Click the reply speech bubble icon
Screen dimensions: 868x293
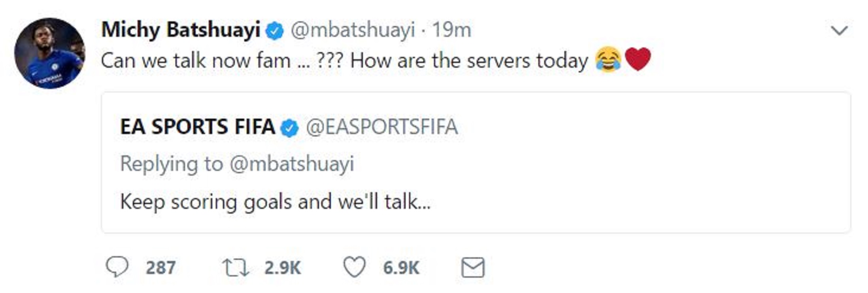tap(117, 267)
